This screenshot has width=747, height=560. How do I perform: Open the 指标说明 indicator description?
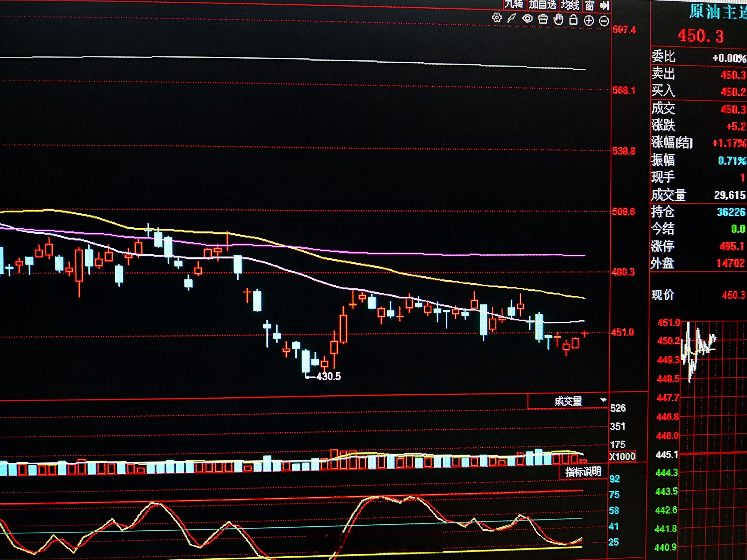point(583,472)
